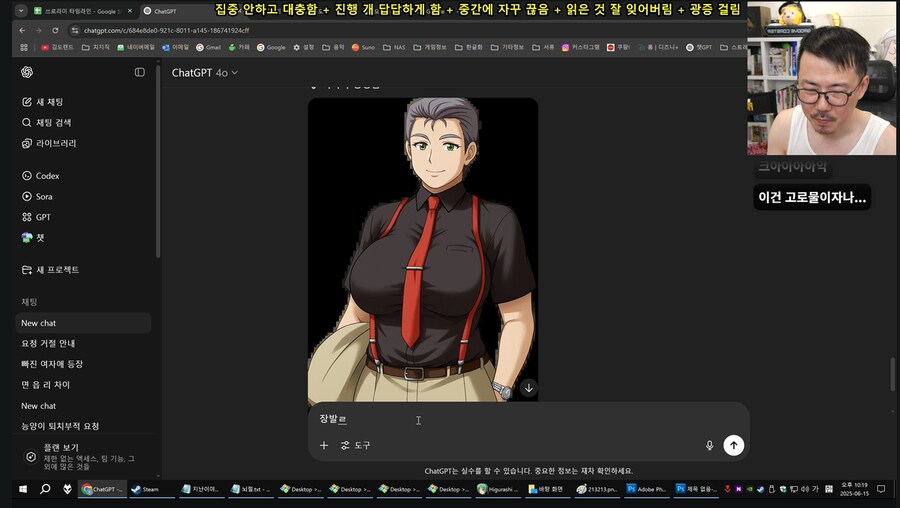Open the 213213.pn... taskbar window
The image size is (900, 508).
click(x=596, y=489)
